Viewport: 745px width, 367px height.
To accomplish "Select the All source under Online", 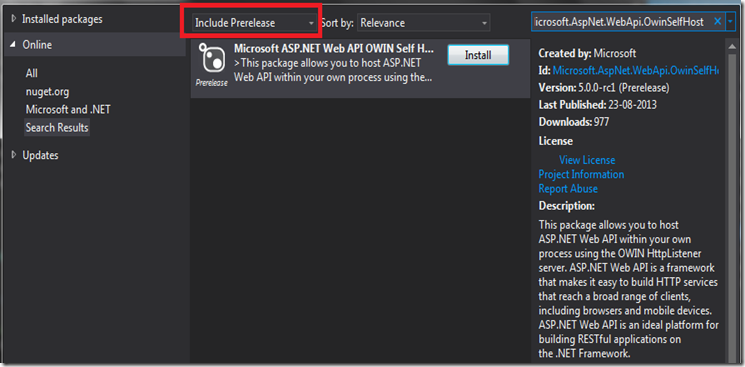I will [32, 73].
